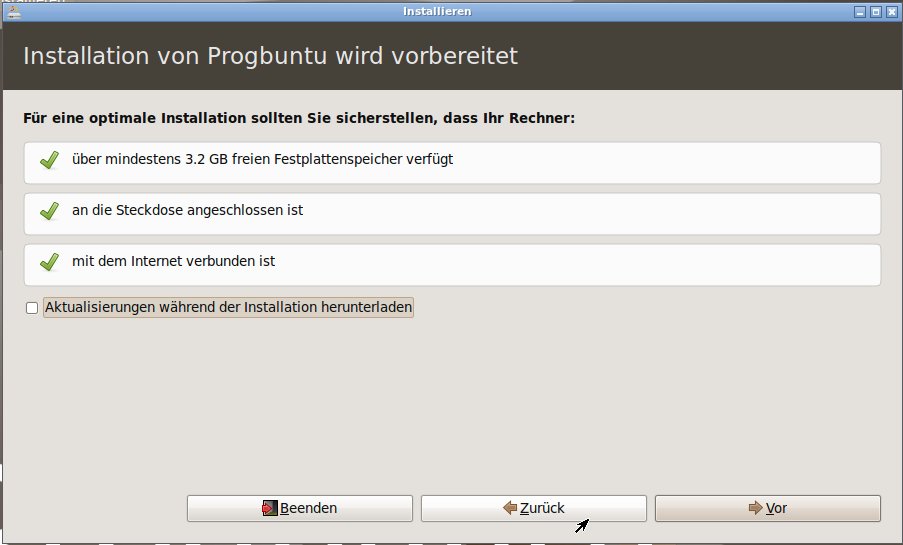Screen dimensions: 903x545
Task: Click the green checkmark next to Steckdose requirement
Action: [48, 211]
